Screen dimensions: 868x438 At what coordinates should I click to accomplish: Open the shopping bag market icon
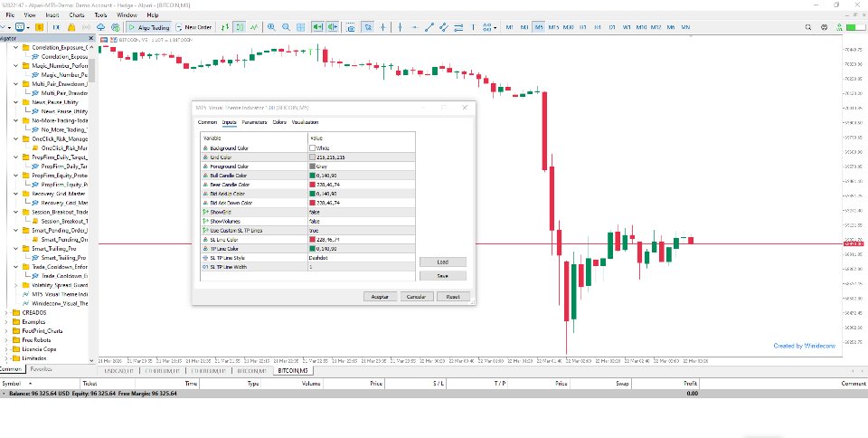click(x=71, y=27)
